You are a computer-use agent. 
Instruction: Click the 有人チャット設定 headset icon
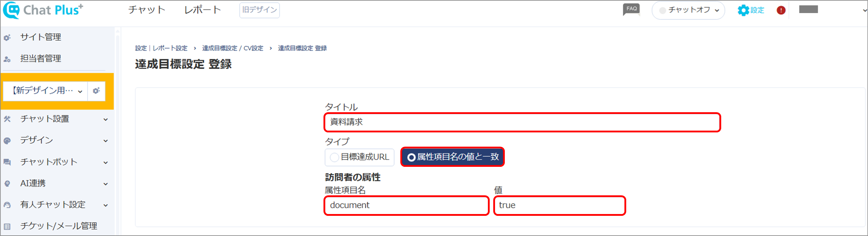coord(7,205)
